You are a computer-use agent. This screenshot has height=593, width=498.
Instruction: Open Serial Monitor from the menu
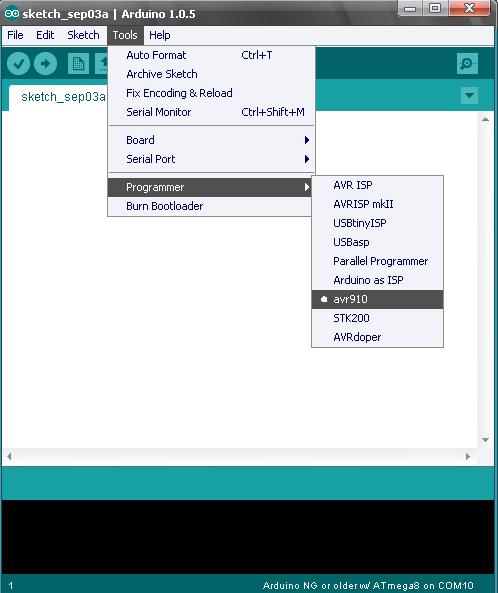[211, 112]
